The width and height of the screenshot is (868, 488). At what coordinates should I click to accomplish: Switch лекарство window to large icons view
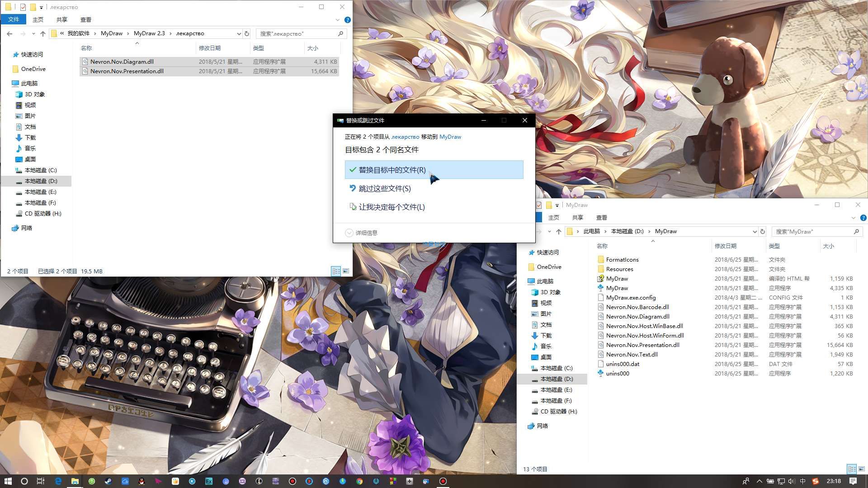(x=346, y=271)
